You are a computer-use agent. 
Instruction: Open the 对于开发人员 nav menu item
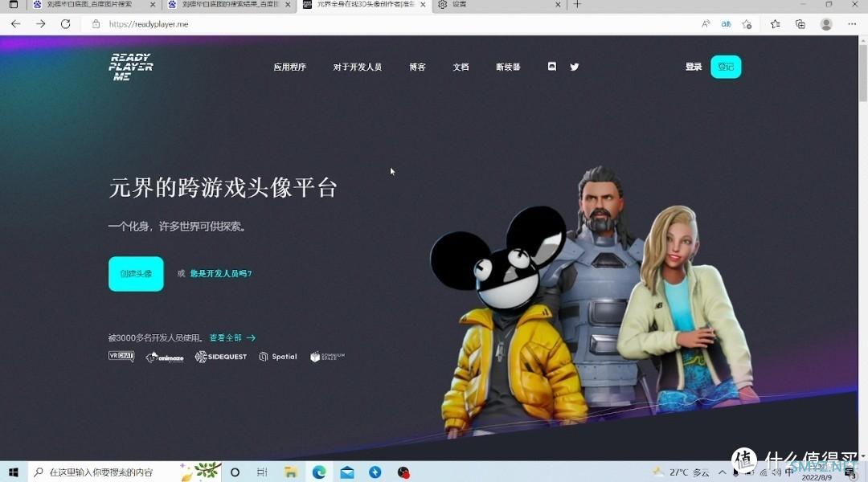coord(357,67)
